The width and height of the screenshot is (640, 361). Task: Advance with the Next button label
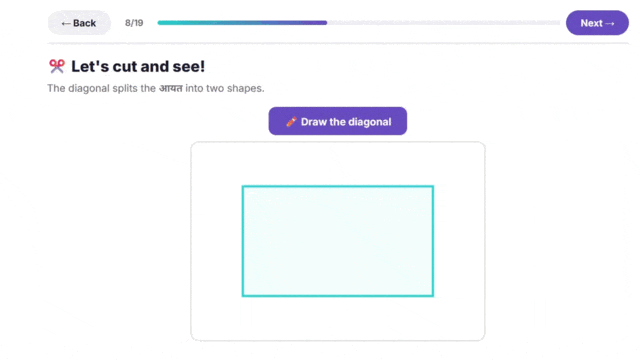591,23
